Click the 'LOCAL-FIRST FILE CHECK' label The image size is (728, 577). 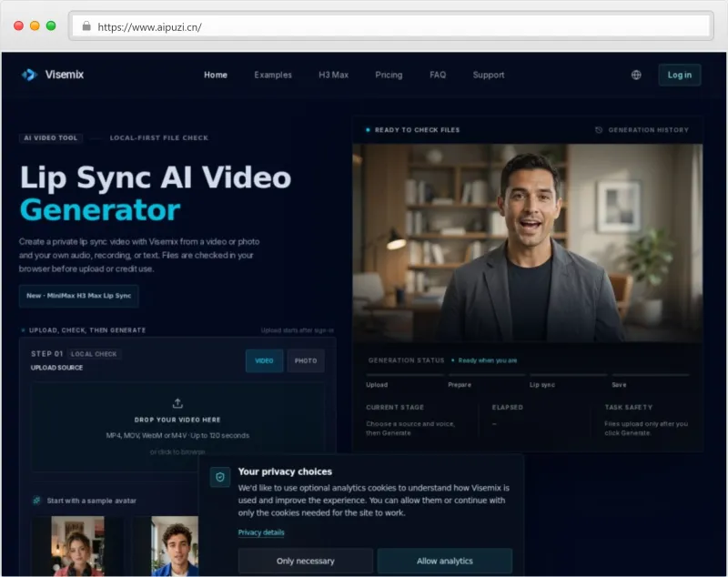pos(158,137)
